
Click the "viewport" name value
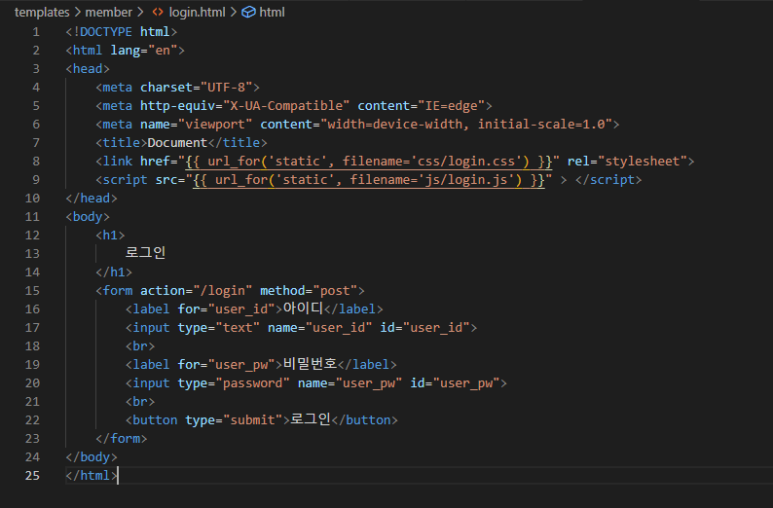215,124
